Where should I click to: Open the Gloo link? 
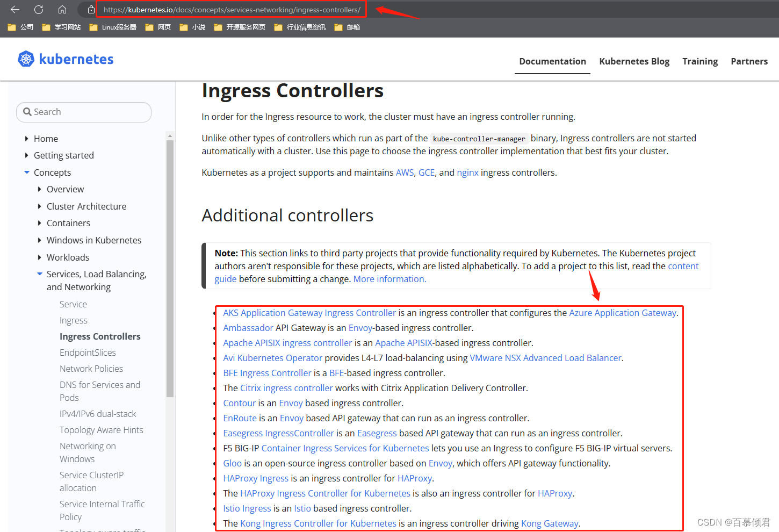coord(232,463)
